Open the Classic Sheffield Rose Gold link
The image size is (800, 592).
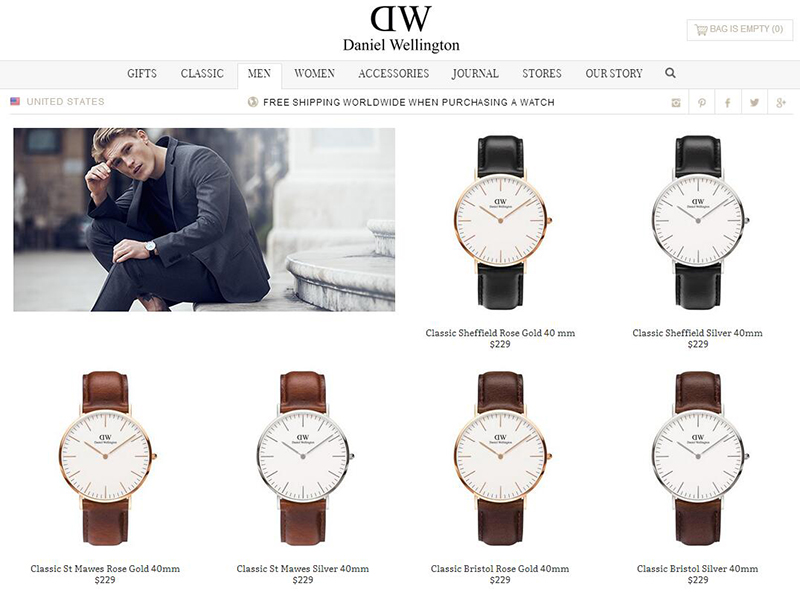point(500,333)
